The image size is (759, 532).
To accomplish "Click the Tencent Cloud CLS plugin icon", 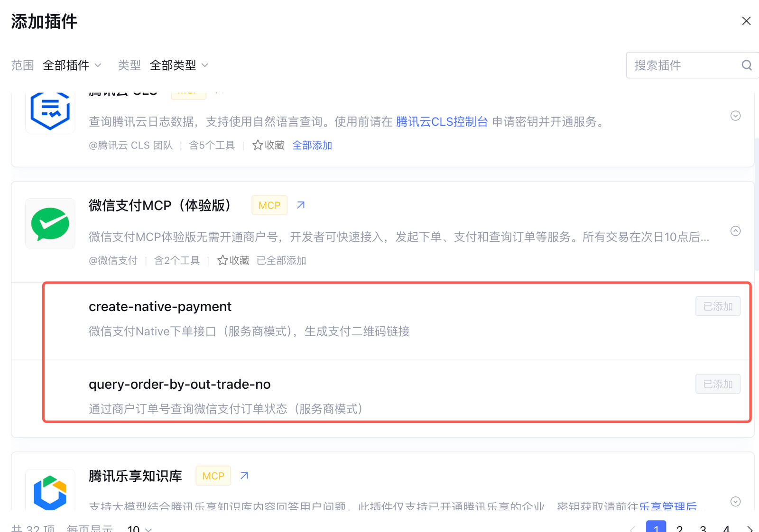I will click(50, 111).
